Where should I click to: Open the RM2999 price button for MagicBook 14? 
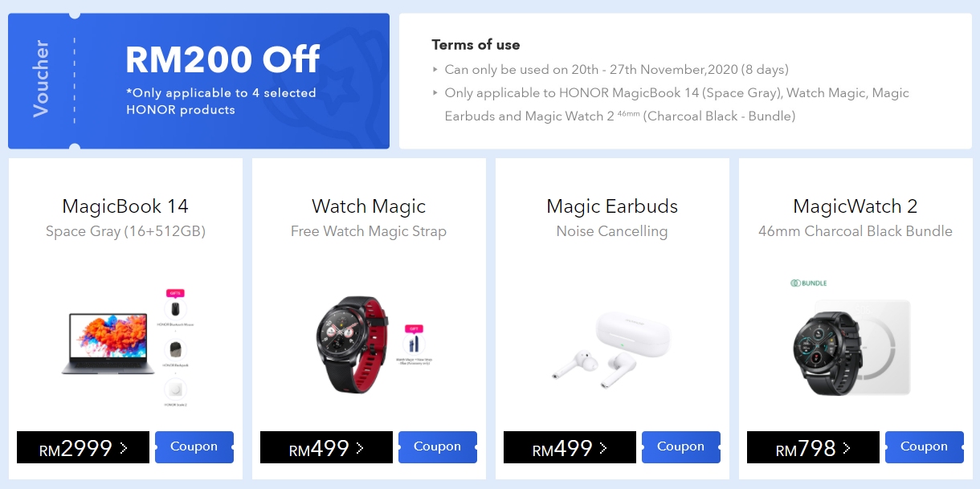[83, 447]
